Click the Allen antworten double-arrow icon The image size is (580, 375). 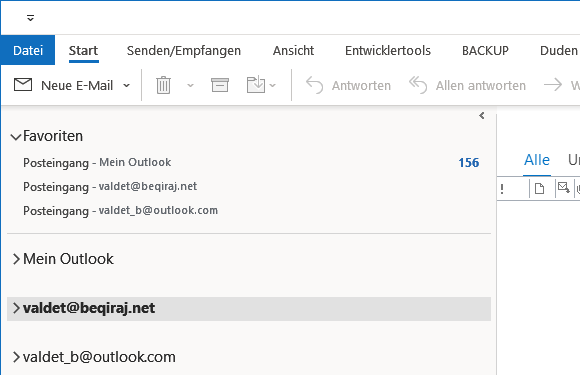(x=418, y=85)
